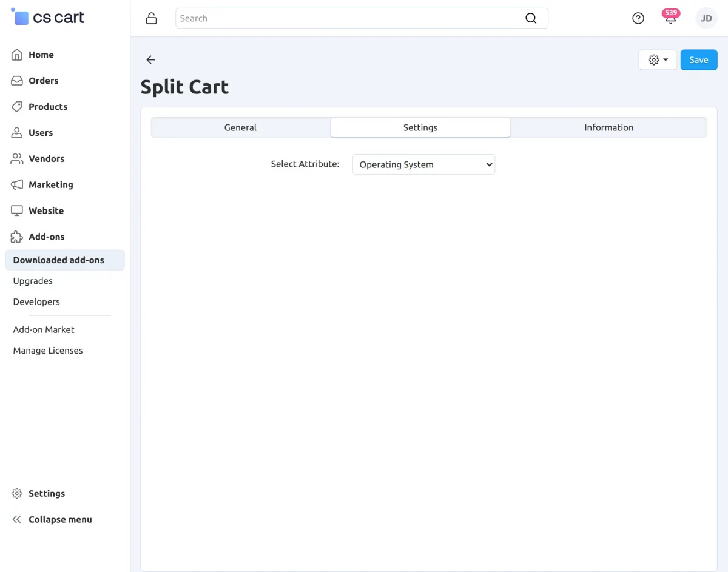Click the Marketing megaphone icon
Image resolution: width=728 pixels, height=572 pixels.
(x=17, y=185)
